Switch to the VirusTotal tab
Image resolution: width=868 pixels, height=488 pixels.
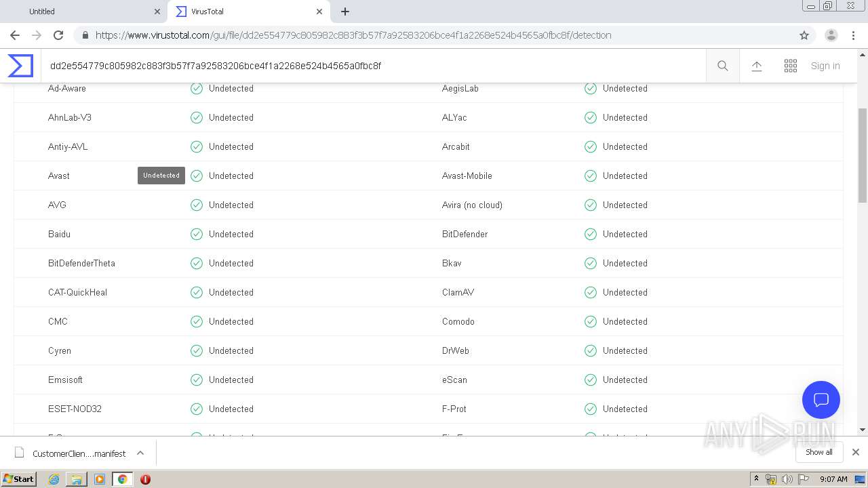[248, 12]
